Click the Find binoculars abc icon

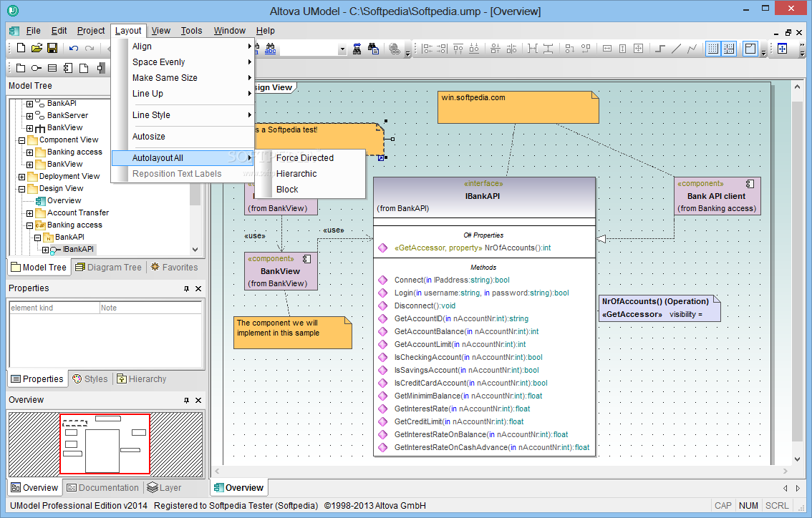click(271, 49)
